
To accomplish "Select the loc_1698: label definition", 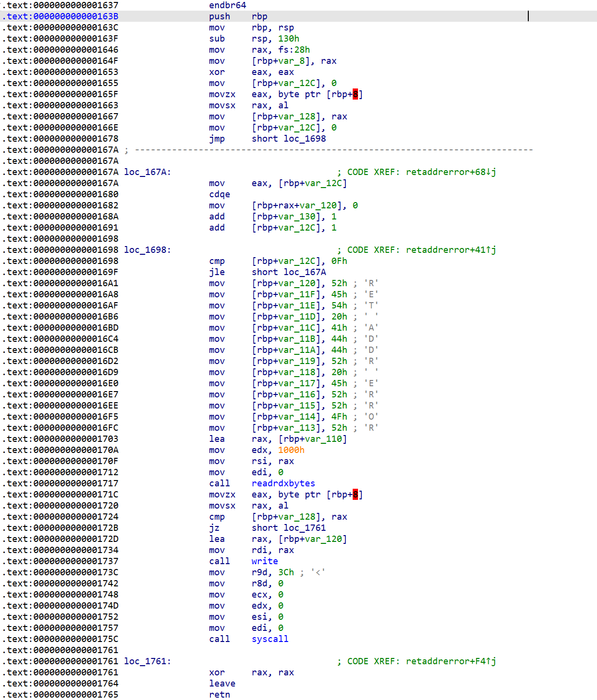I will pos(147,250).
